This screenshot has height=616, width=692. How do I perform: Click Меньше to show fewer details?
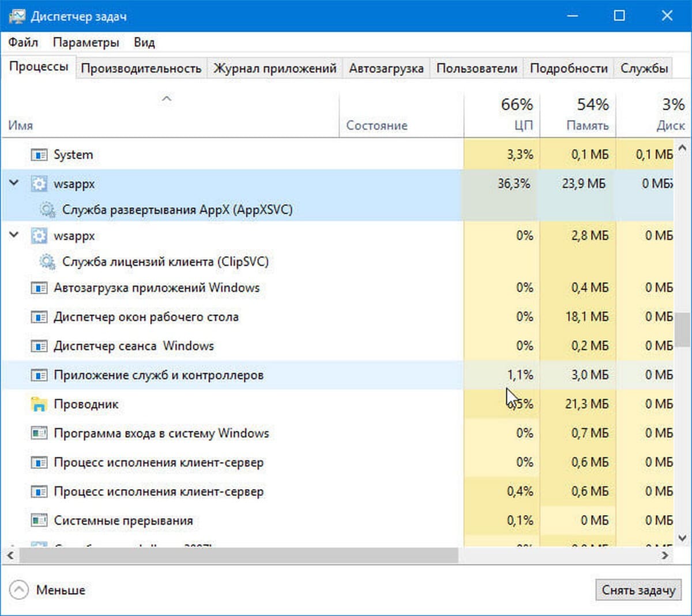tap(61, 590)
